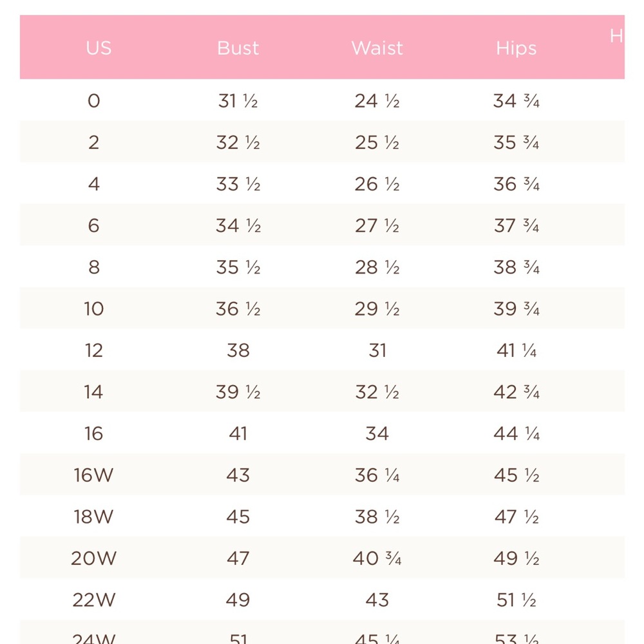Select the 22W size row label

click(93, 600)
